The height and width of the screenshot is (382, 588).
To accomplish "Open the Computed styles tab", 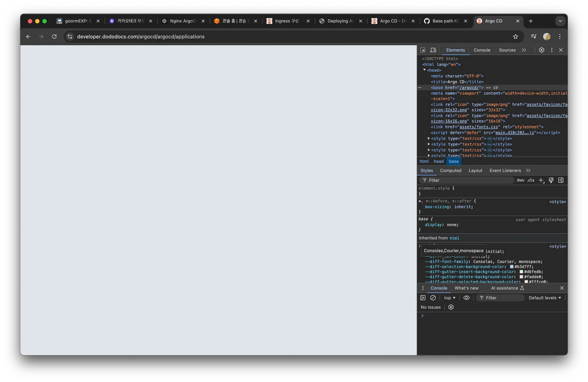I will (450, 170).
